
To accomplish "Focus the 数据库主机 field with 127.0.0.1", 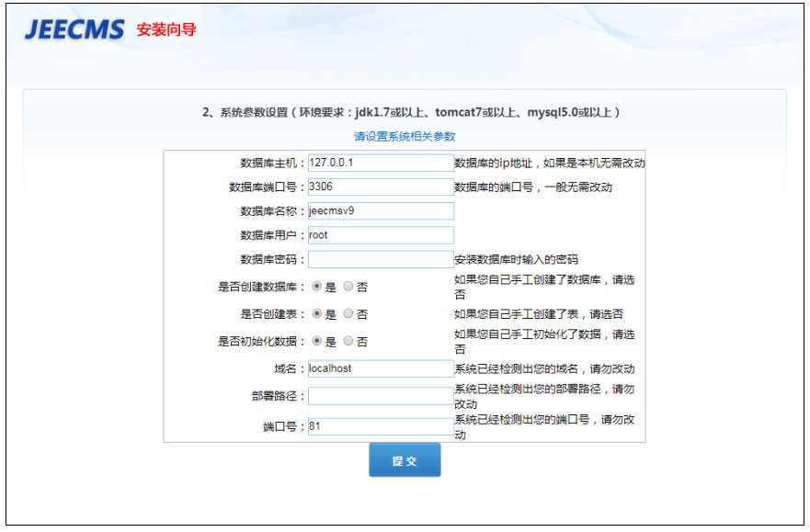I will 381,163.
